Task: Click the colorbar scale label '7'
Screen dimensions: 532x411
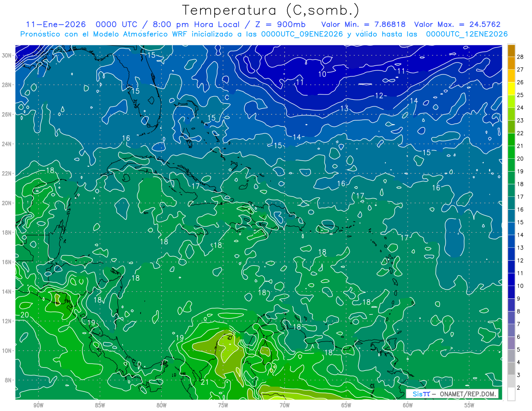Action: coord(519,324)
